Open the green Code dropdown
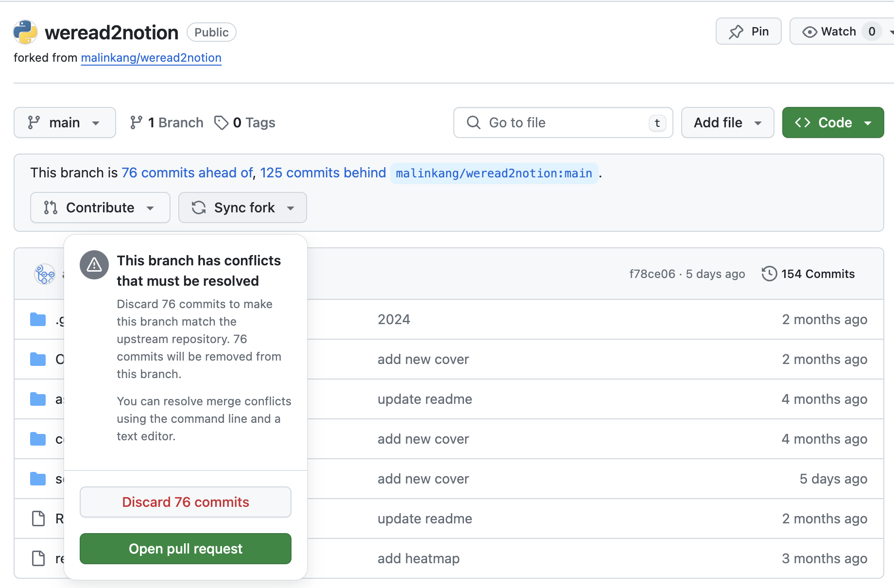Screen dimensions: 894x588 click(x=833, y=122)
